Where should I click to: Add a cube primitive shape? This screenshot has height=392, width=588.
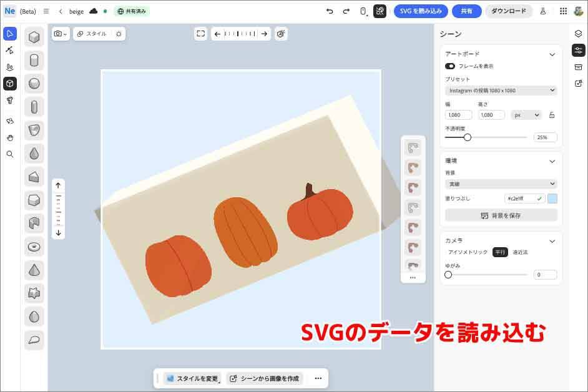(34, 37)
